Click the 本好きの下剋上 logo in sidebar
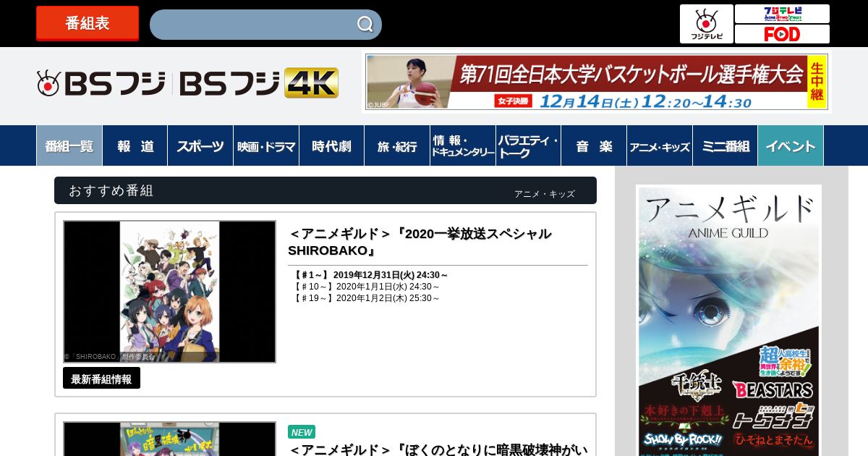This screenshot has width=868, height=456. [x=684, y=415]
